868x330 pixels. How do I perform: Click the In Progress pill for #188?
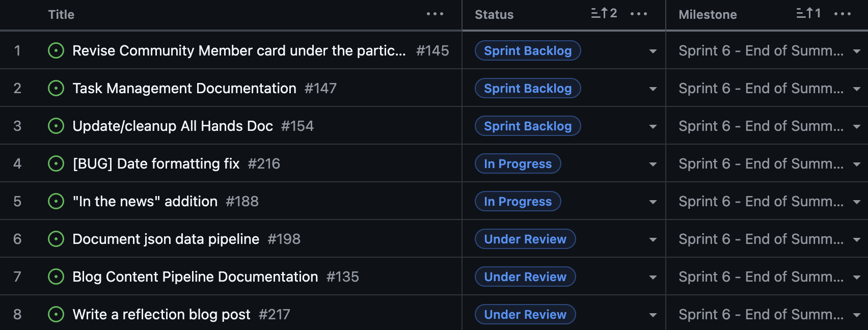pyautogui.click(x=518, y=201)
